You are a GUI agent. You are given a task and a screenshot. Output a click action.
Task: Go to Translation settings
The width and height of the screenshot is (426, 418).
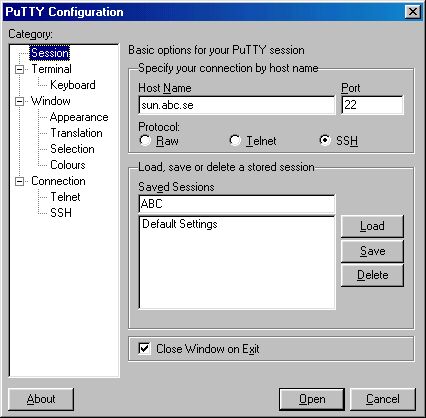[76, 133]
